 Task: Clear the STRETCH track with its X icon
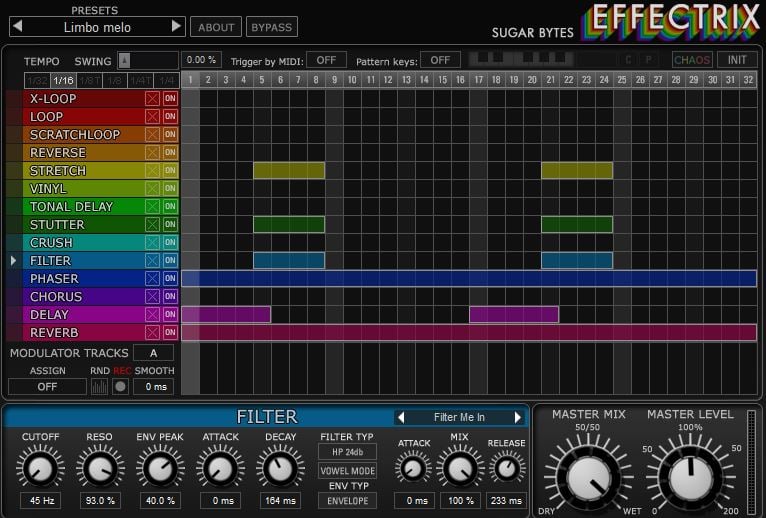coord(152,171)
